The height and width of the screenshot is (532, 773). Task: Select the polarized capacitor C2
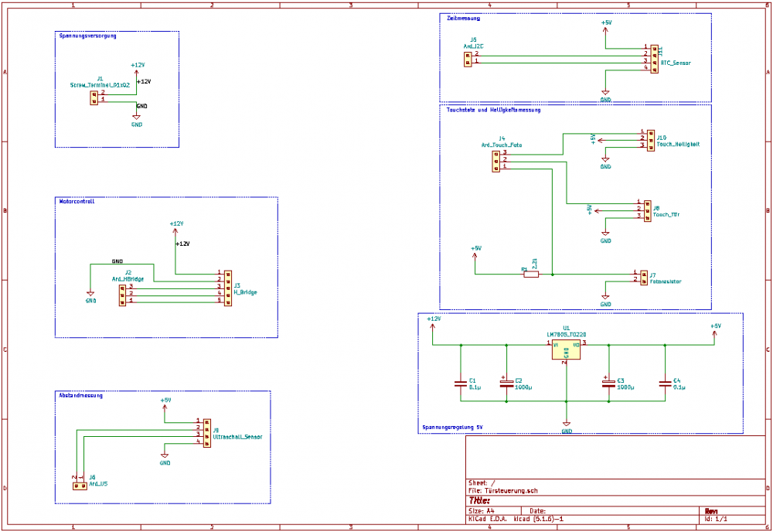pyautogui.click(x=506, y=383)
